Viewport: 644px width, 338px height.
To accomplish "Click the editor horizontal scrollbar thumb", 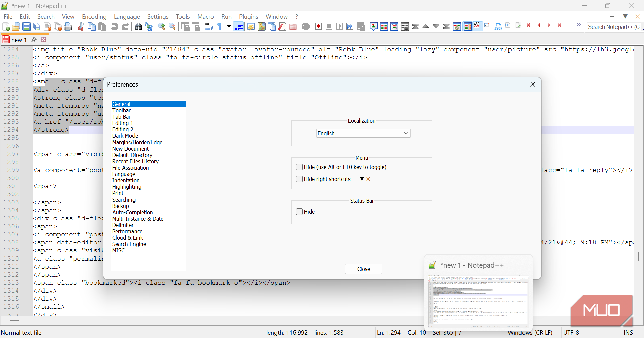I will (x=14, y=320).
